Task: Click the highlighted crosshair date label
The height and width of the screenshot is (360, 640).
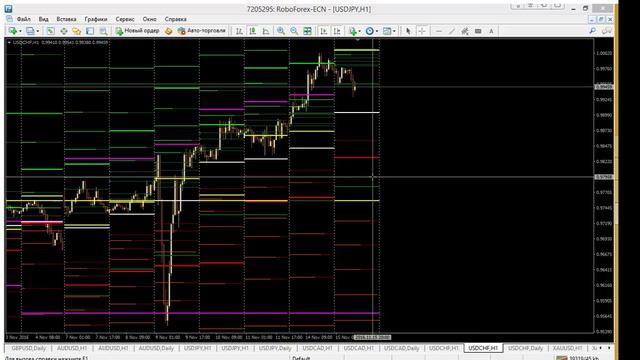Action: 372,337
